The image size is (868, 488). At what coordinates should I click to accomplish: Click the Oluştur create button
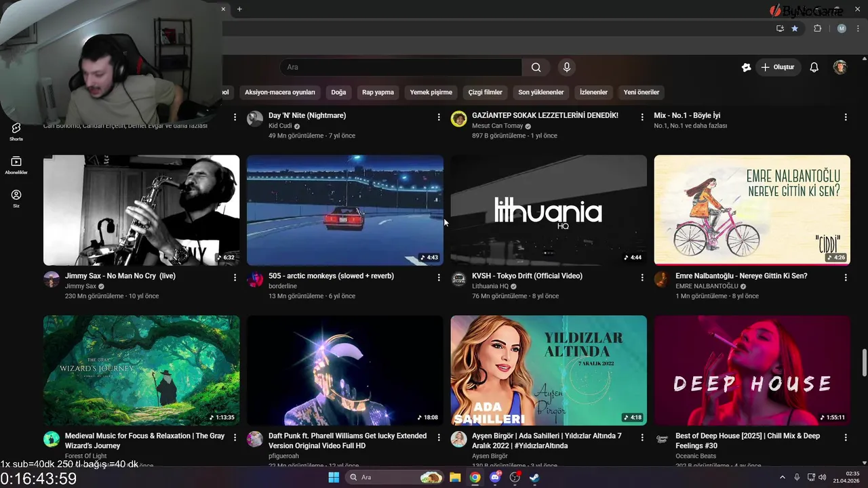[778, 67]
